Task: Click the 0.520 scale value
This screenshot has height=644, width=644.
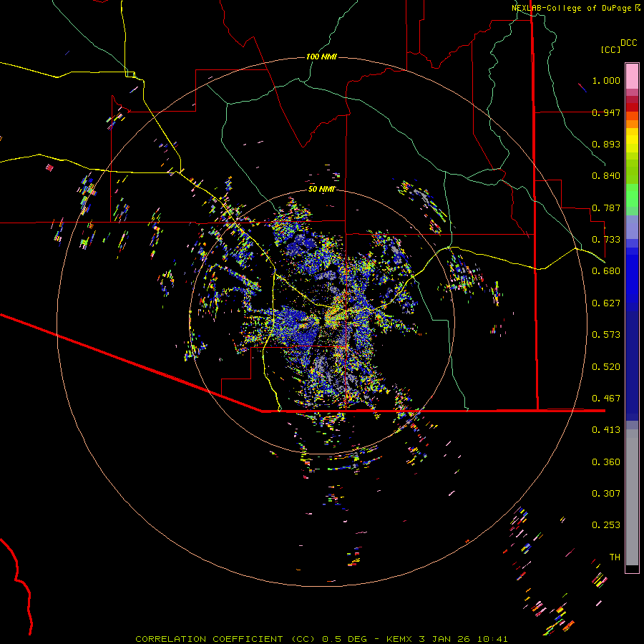Action: (606, 367)
